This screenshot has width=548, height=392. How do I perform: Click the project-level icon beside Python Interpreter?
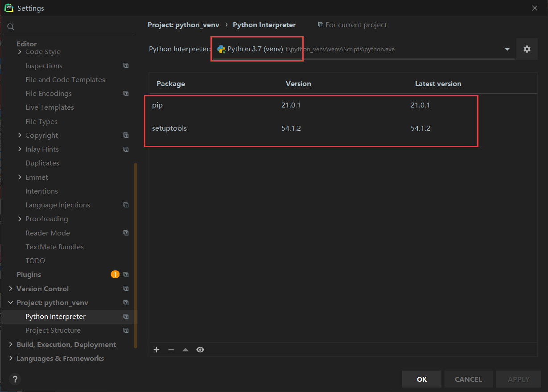pos(126,317)
